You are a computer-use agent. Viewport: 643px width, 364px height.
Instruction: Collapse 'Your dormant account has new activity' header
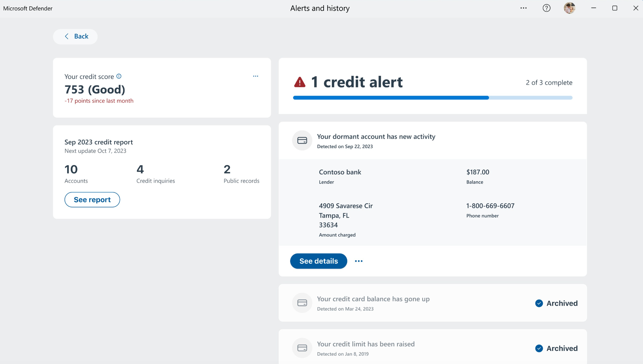(x=433, y=140)
